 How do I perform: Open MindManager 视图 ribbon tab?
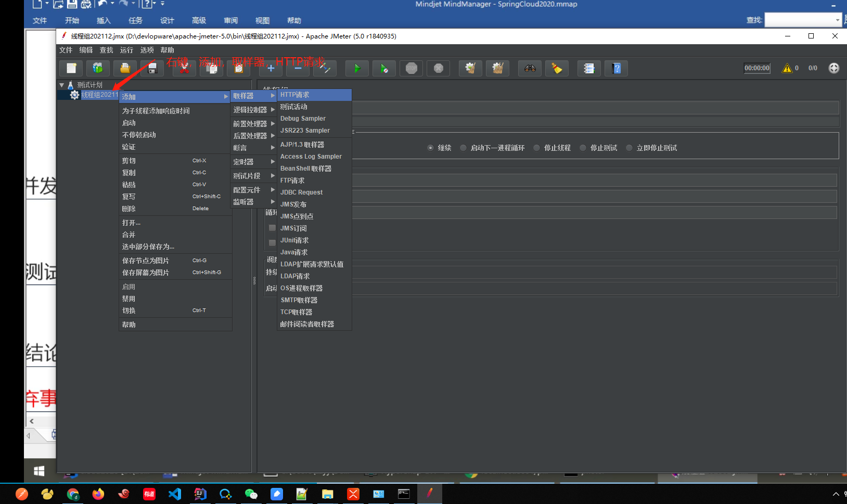[262, 20]
